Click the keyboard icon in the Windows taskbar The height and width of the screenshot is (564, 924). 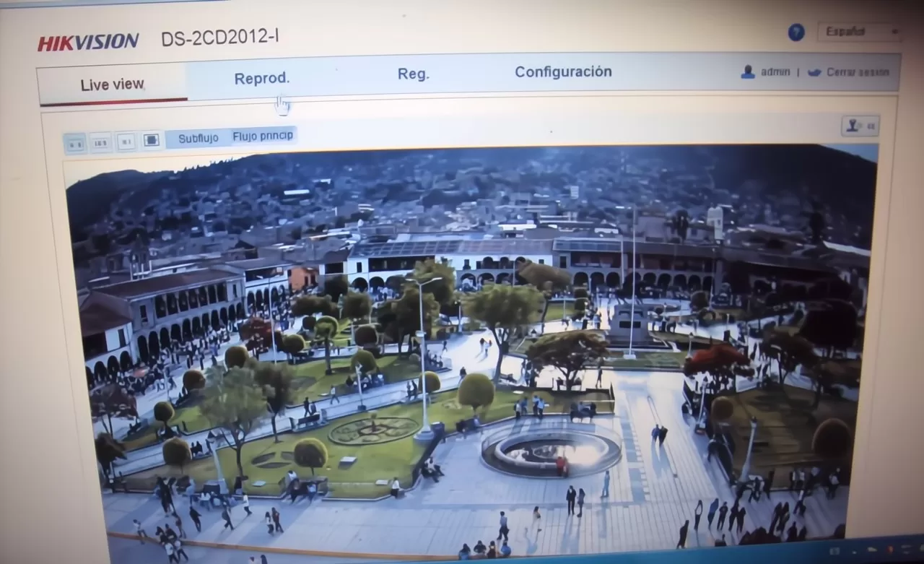[835, 552]
